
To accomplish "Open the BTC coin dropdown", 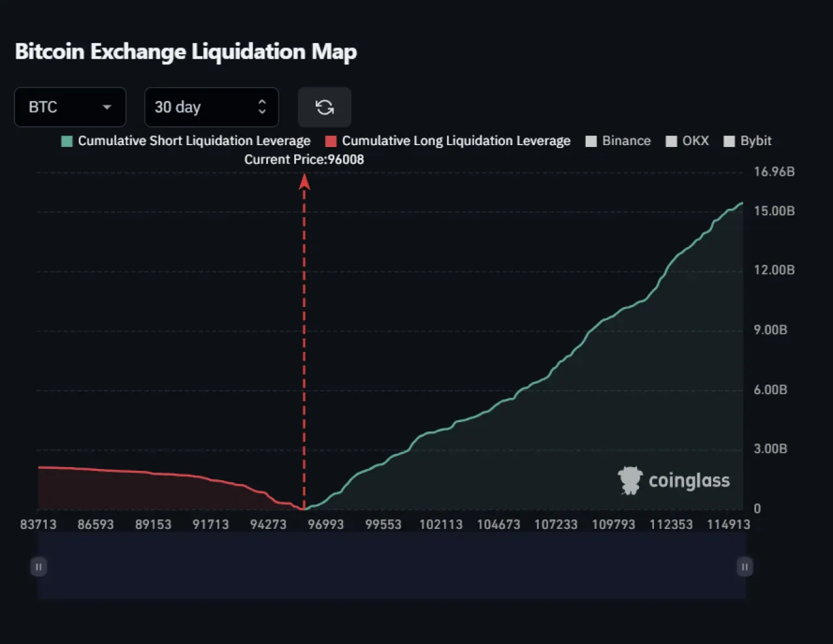I will [x=70, y=107].
